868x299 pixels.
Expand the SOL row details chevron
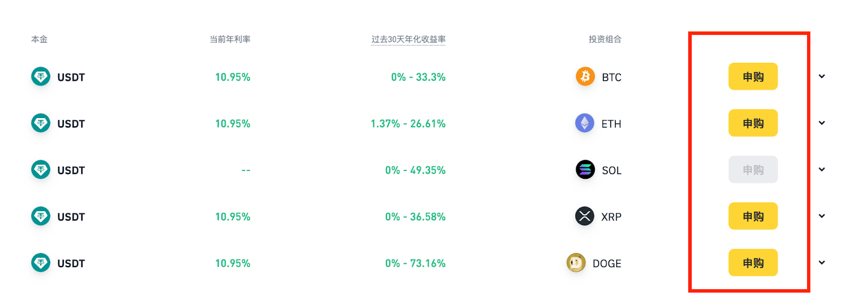[x=822, y=170]
